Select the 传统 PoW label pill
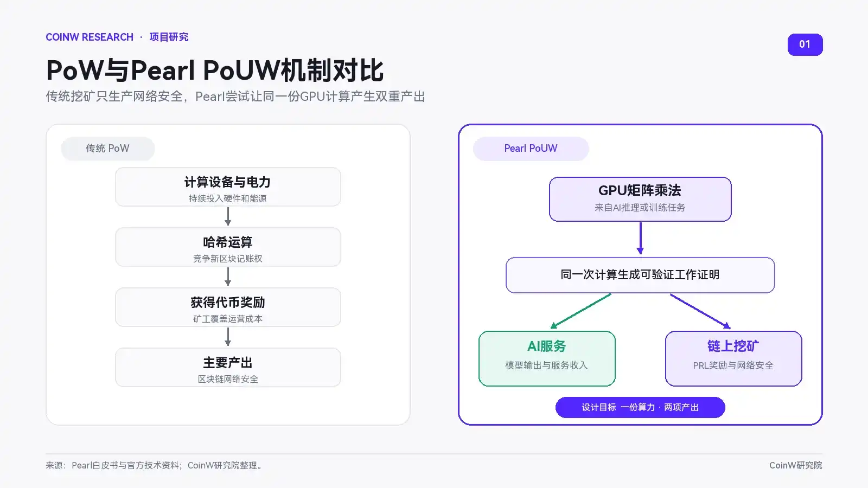 pyautogui.click(x=107, y=149)
